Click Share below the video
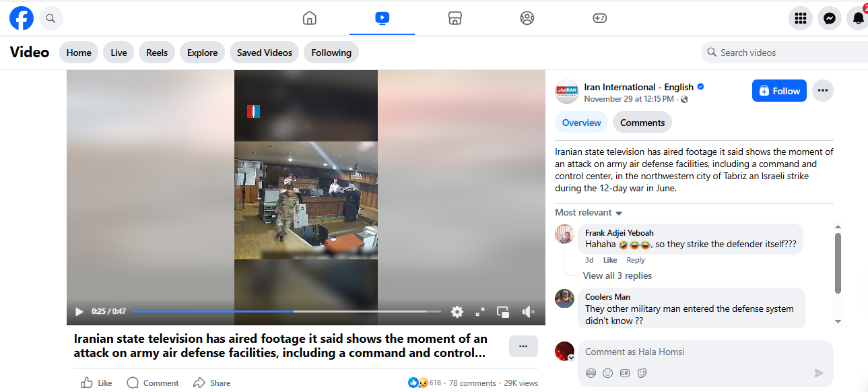This screenshot has width=868, height=392. click(x=212, y=383)
